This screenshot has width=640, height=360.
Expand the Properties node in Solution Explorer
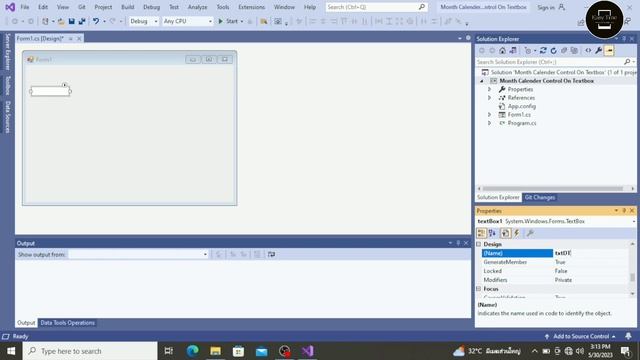(489, 89)
